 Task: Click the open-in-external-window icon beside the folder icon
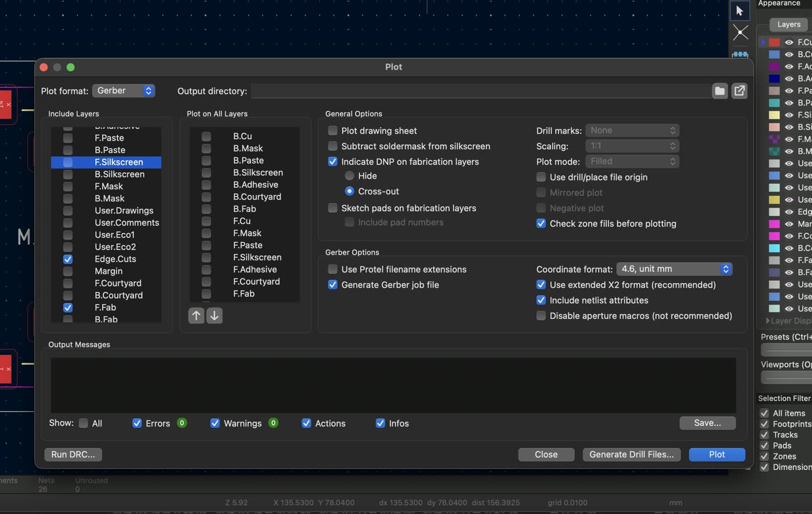click(x=739, y=91)
